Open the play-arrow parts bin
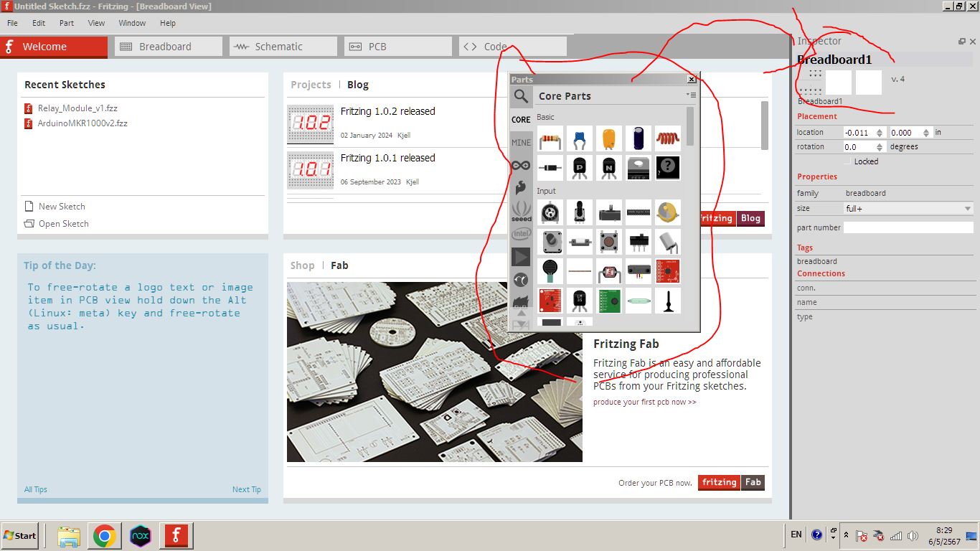Image resolution: width=980 pixels, height=551 pixels. (x=521, y=257)
